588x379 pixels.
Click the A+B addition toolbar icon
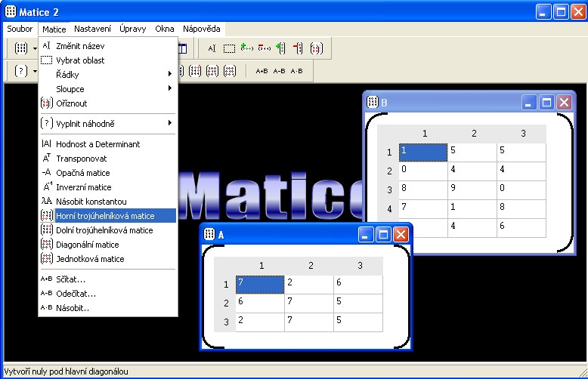(262, 71)
